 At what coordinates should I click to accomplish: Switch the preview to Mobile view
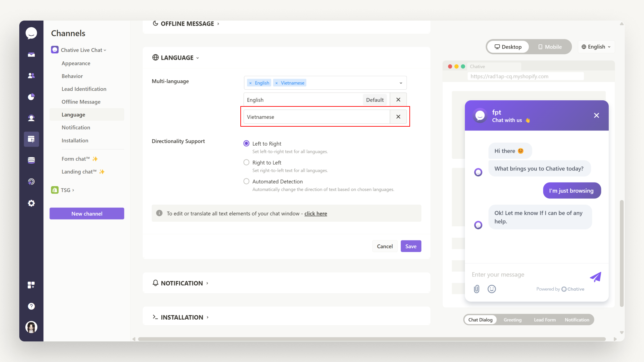tap(550, 47)
